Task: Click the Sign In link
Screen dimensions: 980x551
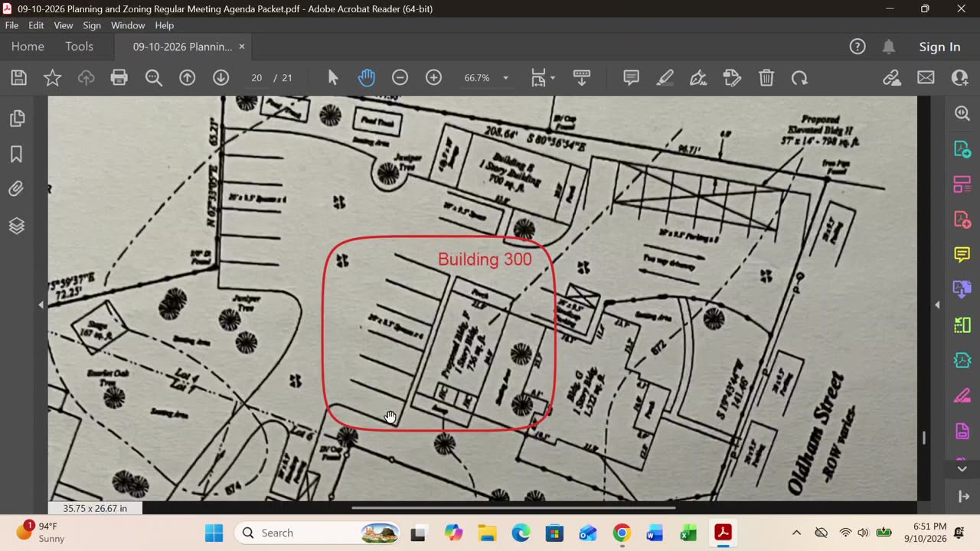Action: tap(939, 47)
